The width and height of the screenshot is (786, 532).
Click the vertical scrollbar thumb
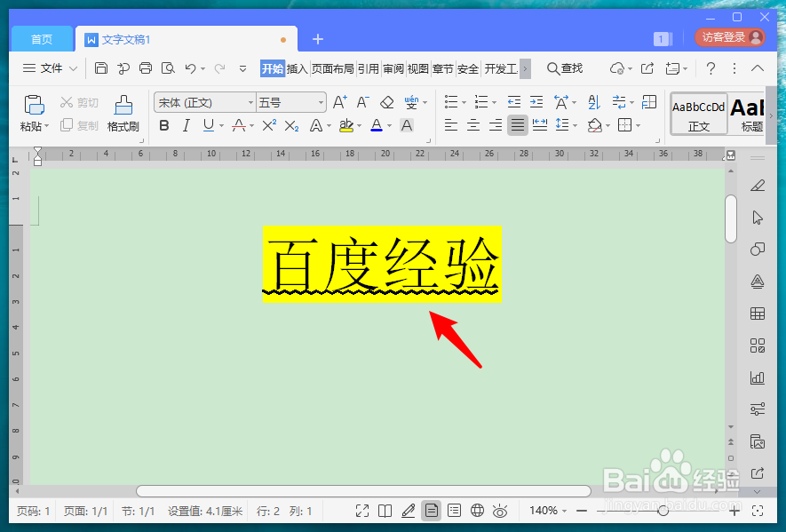[x=731, y=218]
